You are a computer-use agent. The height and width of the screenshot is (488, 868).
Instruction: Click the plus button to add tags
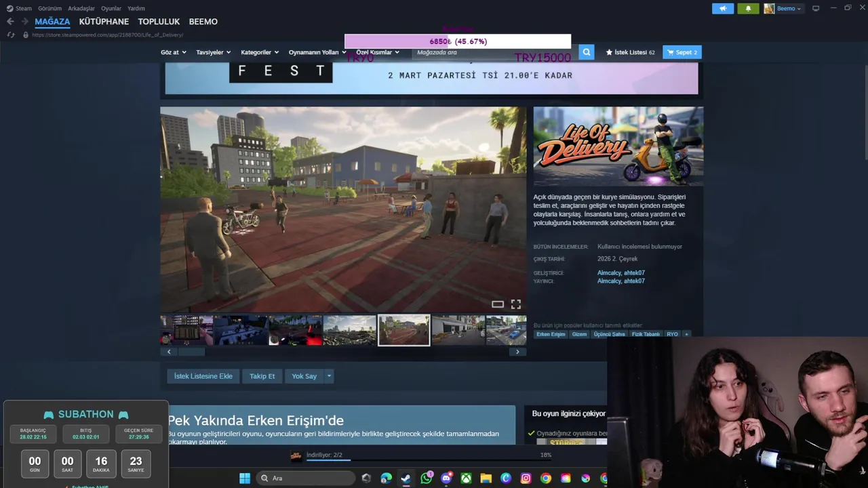click(686, 334)
